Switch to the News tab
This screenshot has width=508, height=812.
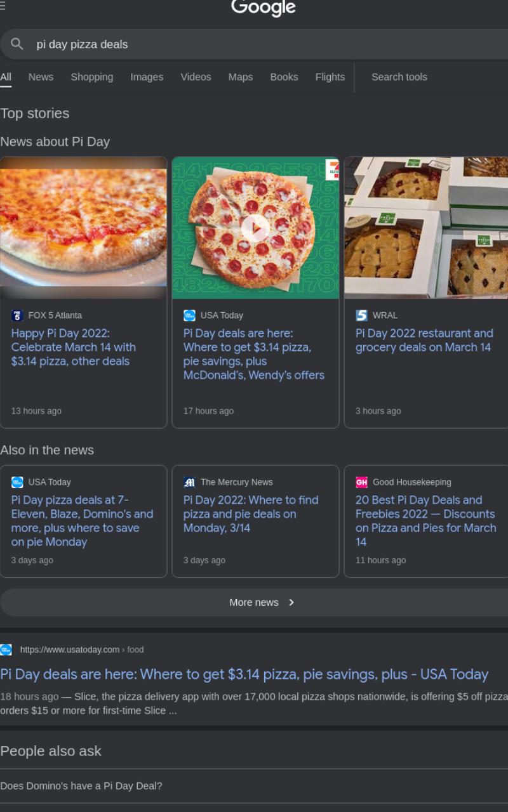pyautogui.click(x=41, y=77)
